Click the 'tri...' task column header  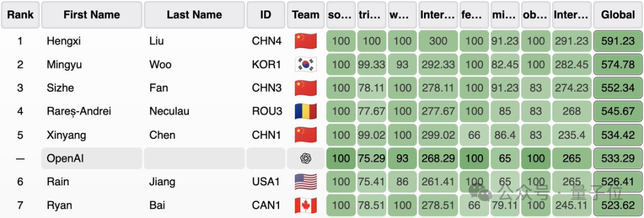point(371,15)
